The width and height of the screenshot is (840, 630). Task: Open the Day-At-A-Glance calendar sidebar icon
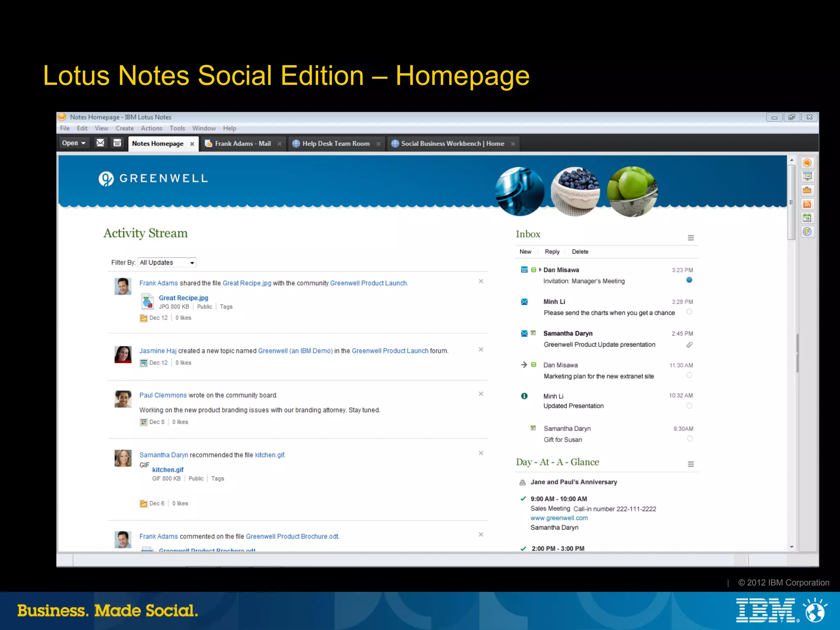point(807,218)
